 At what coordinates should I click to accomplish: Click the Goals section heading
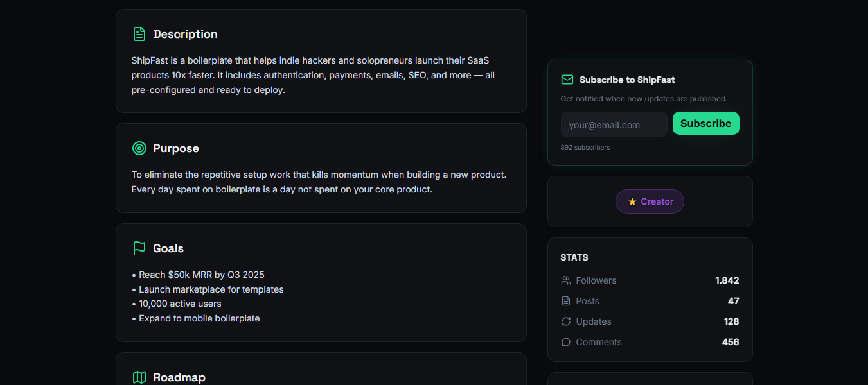click(168, 248)
